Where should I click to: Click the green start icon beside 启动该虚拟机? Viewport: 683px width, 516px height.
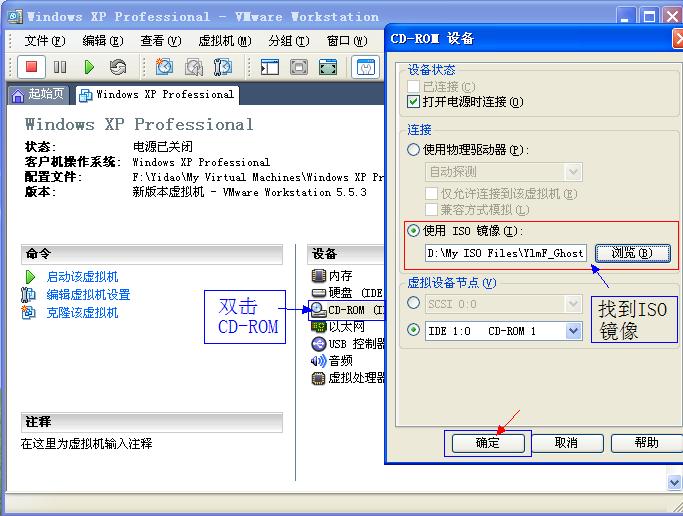pos(30,277)
